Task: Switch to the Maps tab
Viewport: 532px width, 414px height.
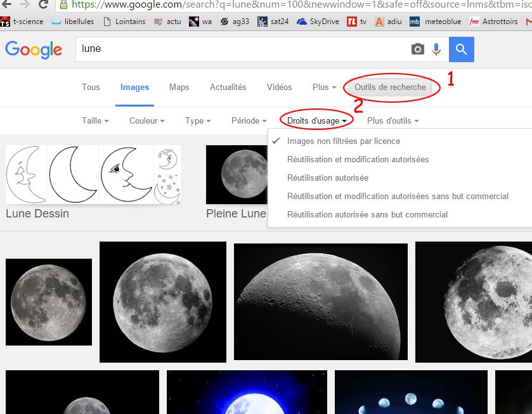Action: [x=179, y=87]
